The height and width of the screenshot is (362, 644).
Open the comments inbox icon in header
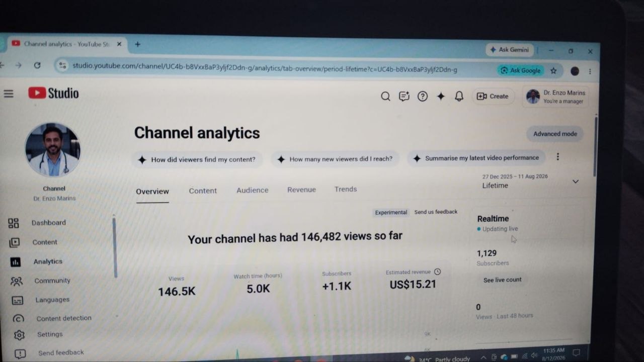click(404, 96)
